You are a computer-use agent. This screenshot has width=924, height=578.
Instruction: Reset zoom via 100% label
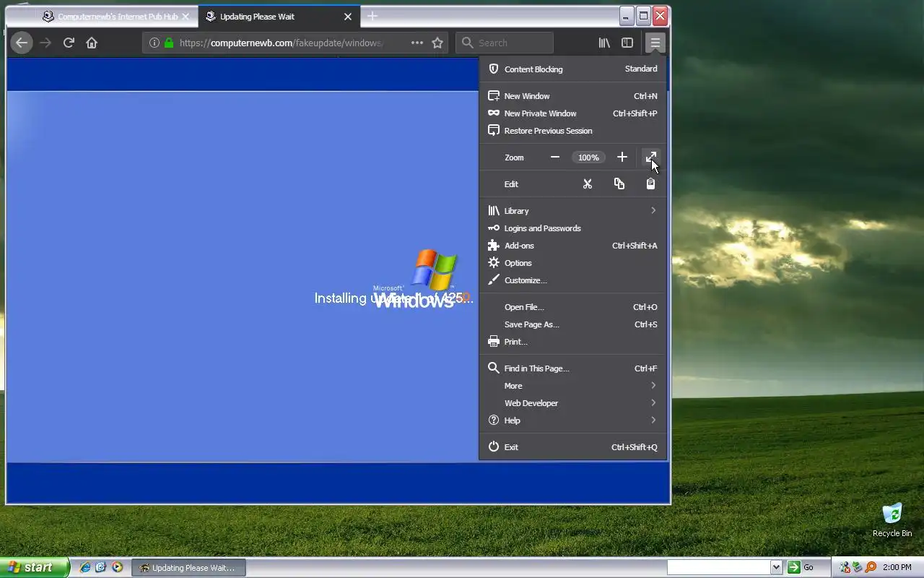point(588,157)
